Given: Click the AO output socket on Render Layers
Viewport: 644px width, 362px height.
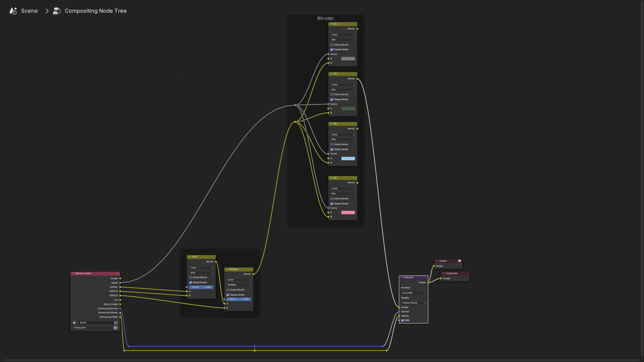Looking at the screenshot, I should (120, 300).
